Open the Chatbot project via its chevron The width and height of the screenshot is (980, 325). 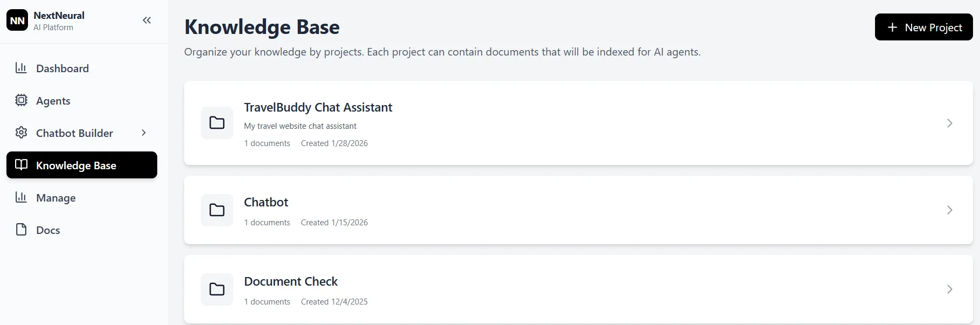(949, 210)
